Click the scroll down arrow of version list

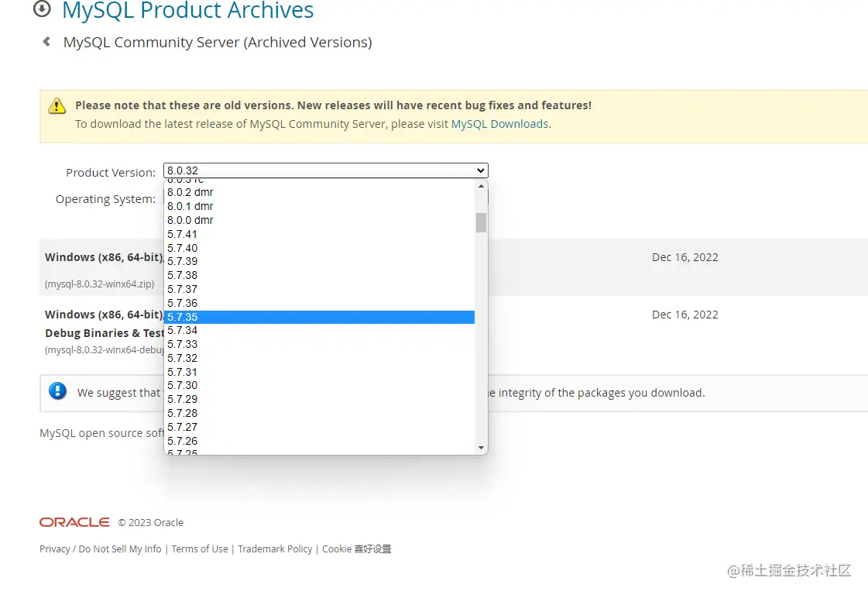pyautogui.click(x=481, y=448)
